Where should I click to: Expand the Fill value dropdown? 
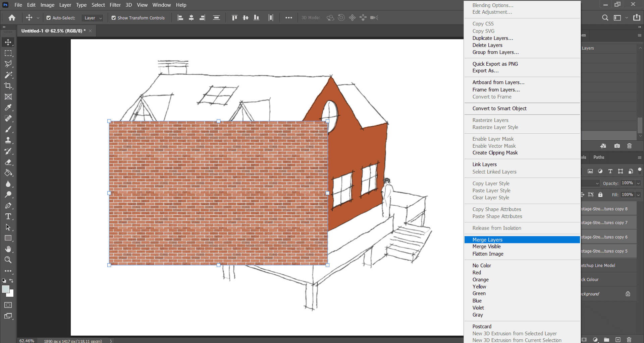click(638, 195)
